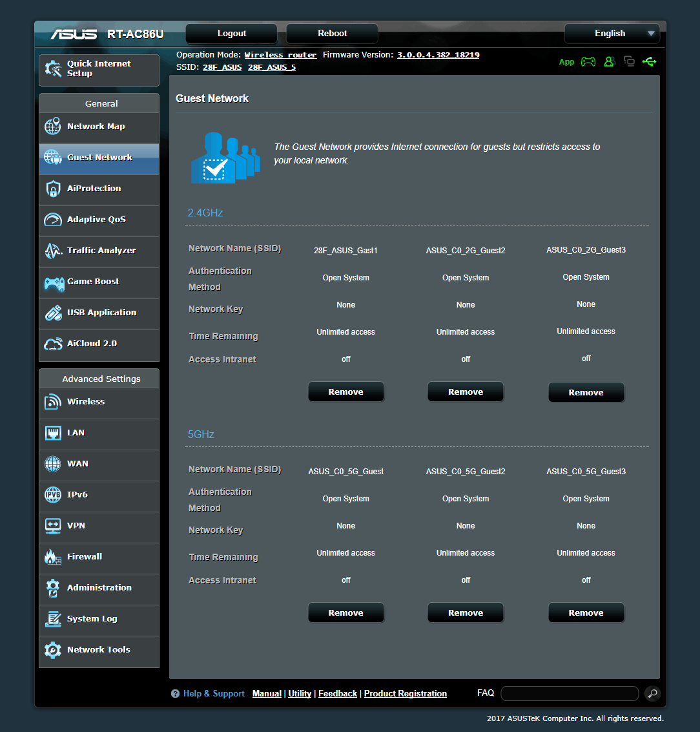This screenshot has height=732, width=700.
Task: Click the 28F_ASUS_5 SSID link
Action: point(272,67)
